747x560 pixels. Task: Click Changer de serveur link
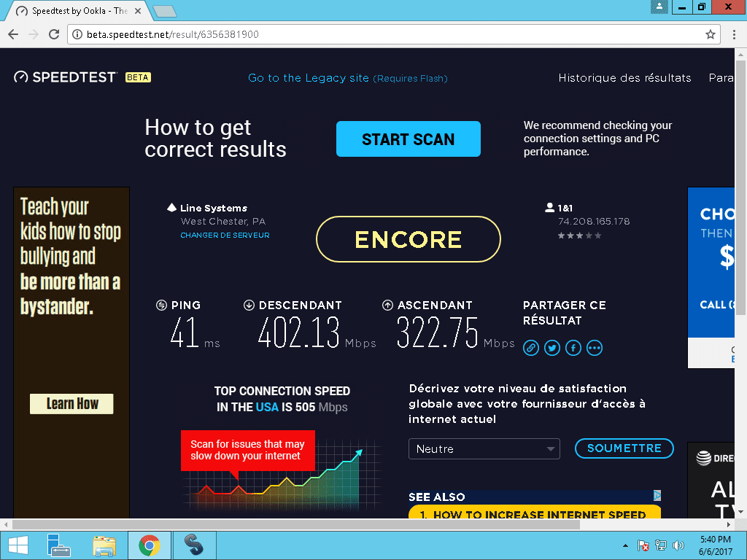[x=225, y=236]
